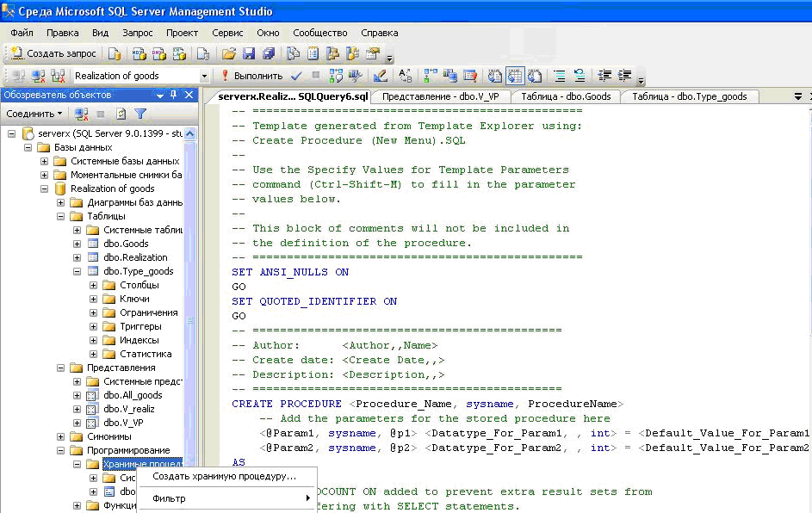Select dbo.Realization in the tree
The height and width of the screenshot is (513, 812).
tap(135, 257)
